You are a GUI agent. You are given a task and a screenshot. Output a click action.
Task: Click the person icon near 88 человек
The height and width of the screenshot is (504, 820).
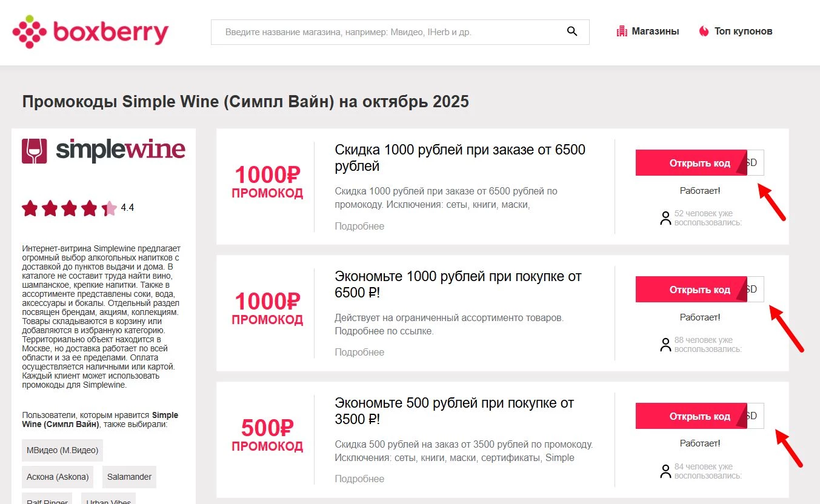coord(665,344)
